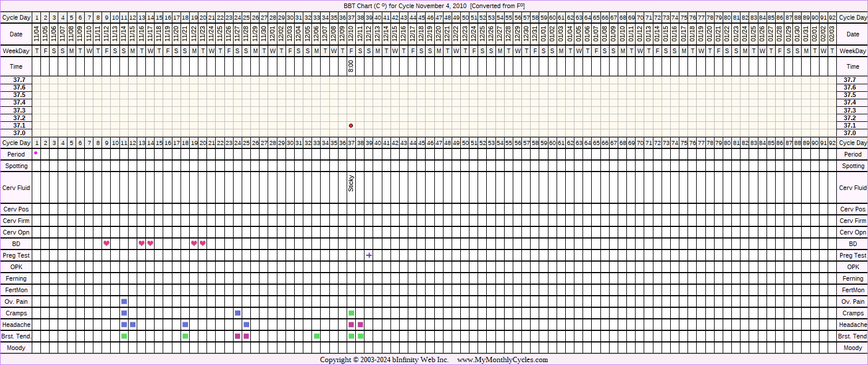
Task: Click the Headache blue square on day 12
Action: click(x=133, y=325)
